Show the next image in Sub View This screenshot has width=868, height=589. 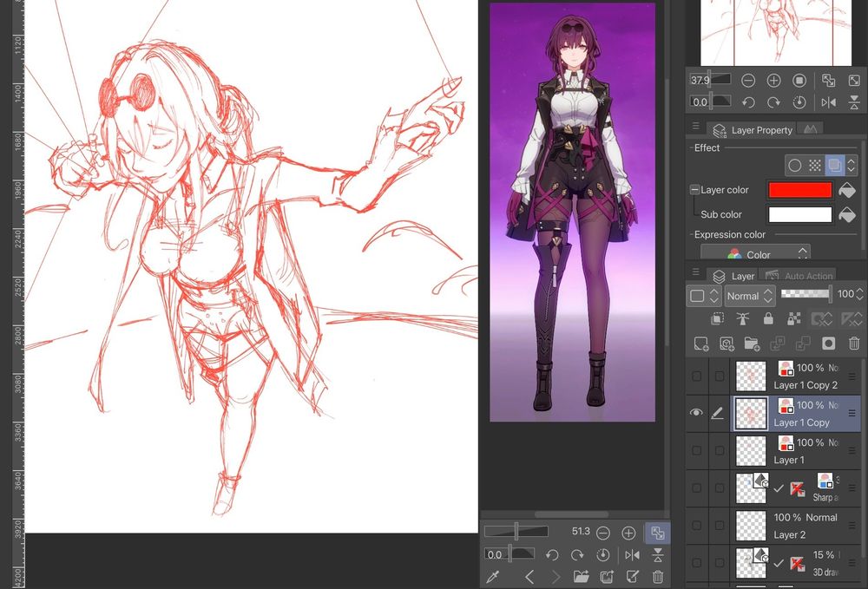[556, 577]
